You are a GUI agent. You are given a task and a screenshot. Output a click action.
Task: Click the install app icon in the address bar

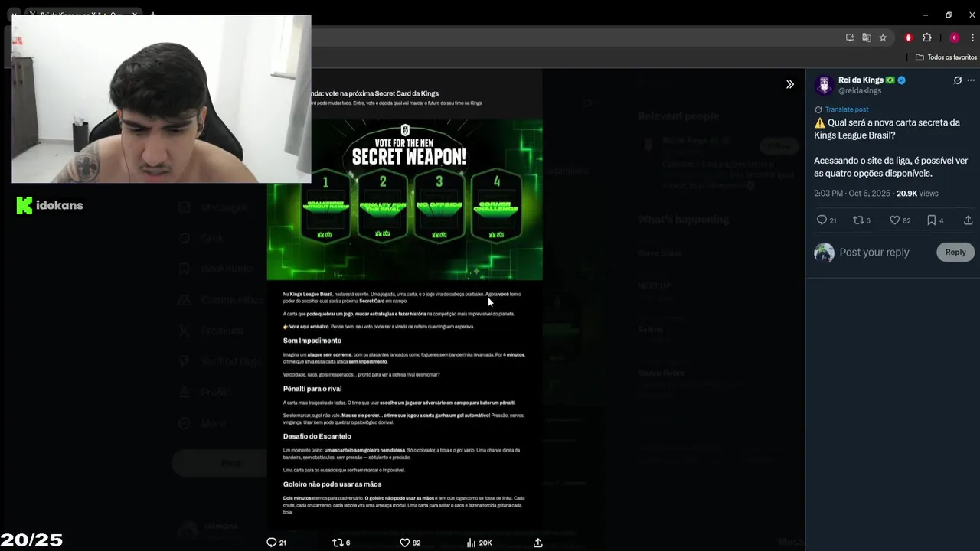pos(850,37)
